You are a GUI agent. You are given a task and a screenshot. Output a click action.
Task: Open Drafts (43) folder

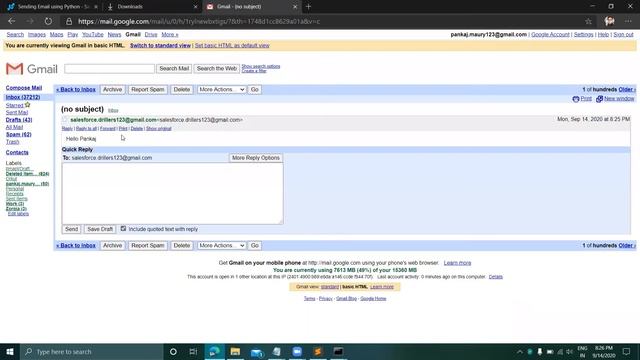point(19,120)
